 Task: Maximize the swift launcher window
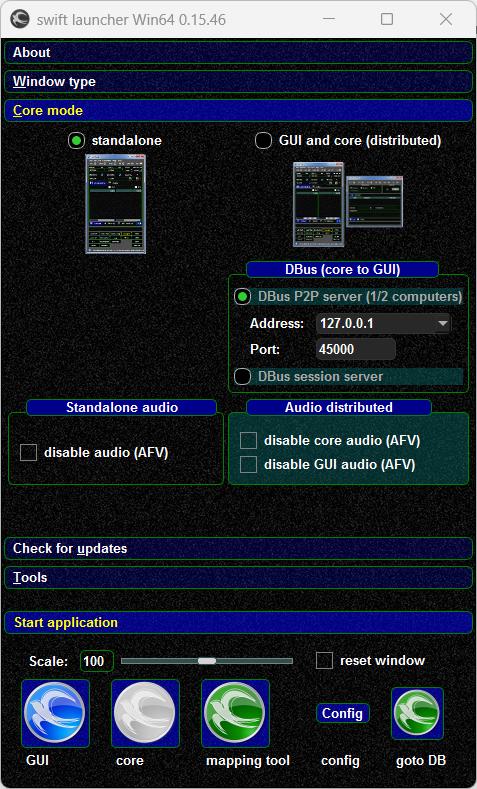tap(387, 19)
